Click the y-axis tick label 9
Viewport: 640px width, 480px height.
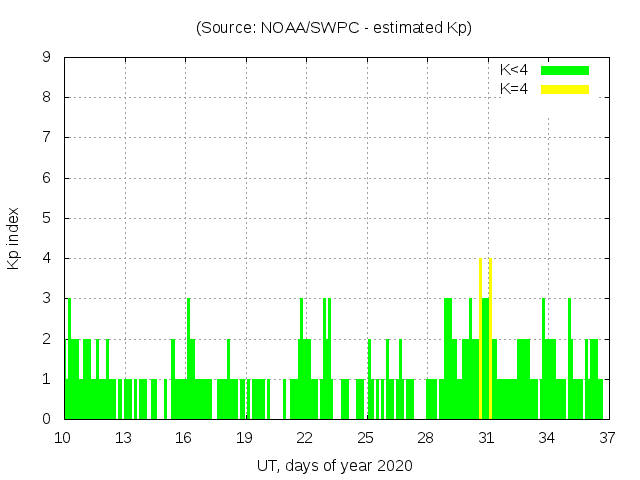click(x=46, y=58)
